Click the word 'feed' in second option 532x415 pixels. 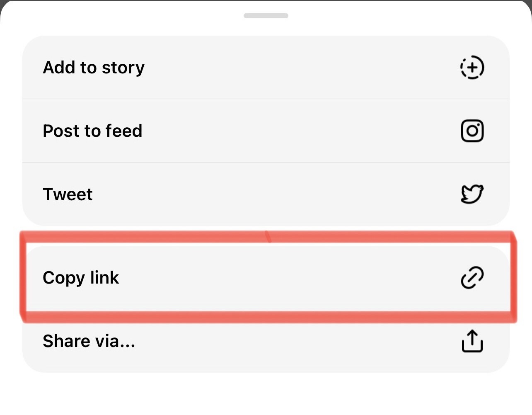123,131
